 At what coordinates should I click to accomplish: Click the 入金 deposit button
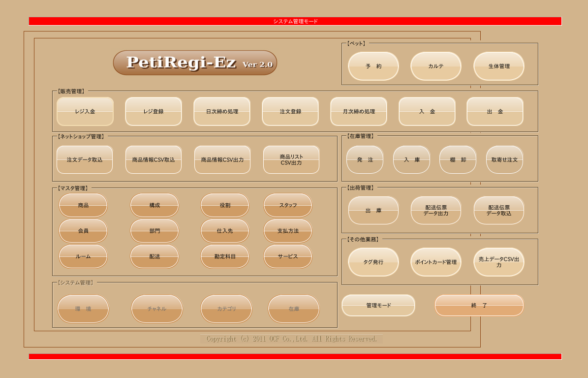[x=427, y=111]
